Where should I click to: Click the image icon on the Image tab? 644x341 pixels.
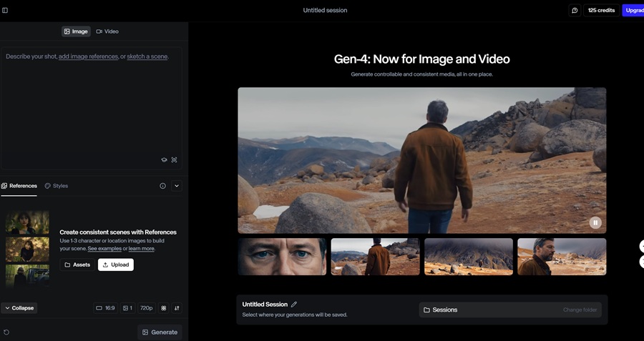click(67, 31)
